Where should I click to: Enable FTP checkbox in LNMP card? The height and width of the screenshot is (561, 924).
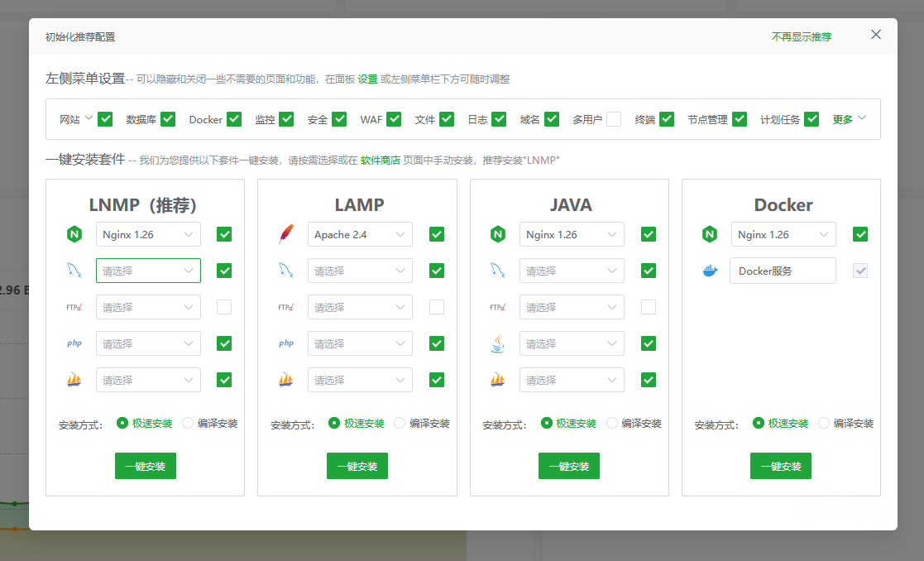(x=224, y=307)
